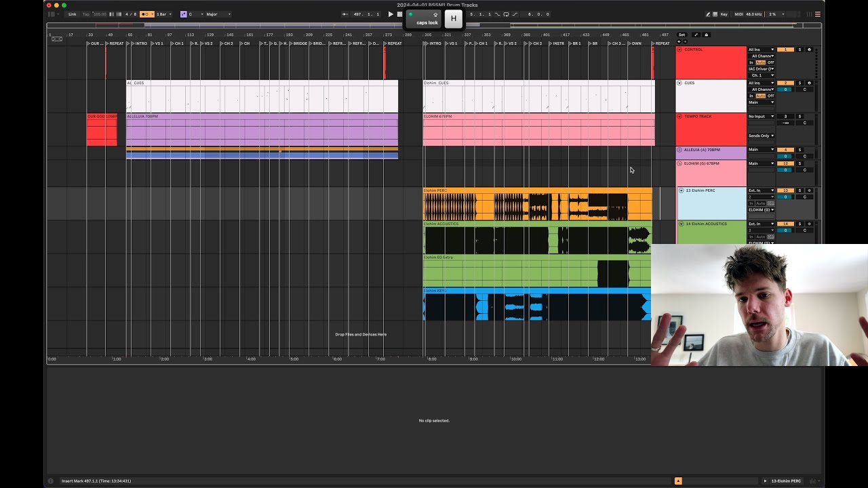Click the TEMPO TRACK volume -inf field
868x488 pixels.
pos(785,123)
